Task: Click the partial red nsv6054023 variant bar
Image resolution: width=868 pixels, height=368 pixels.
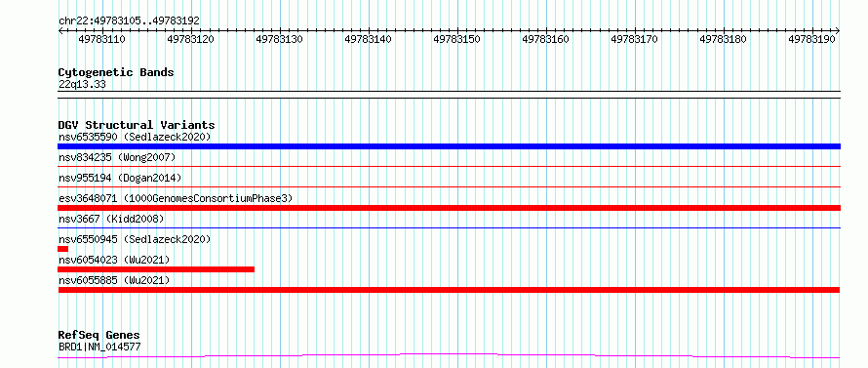Action: coord(156,269)
